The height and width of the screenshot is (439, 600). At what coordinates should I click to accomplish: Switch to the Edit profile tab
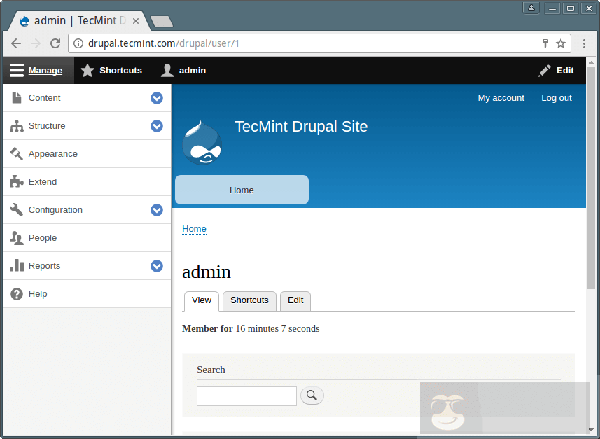point(295,301)
